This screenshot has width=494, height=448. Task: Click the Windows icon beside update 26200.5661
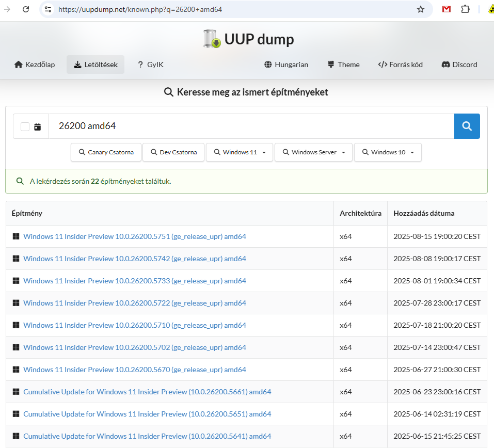click(16, 392)
